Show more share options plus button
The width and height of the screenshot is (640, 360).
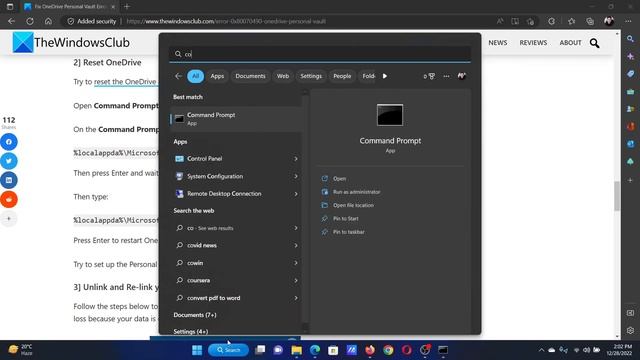[9, 218]
